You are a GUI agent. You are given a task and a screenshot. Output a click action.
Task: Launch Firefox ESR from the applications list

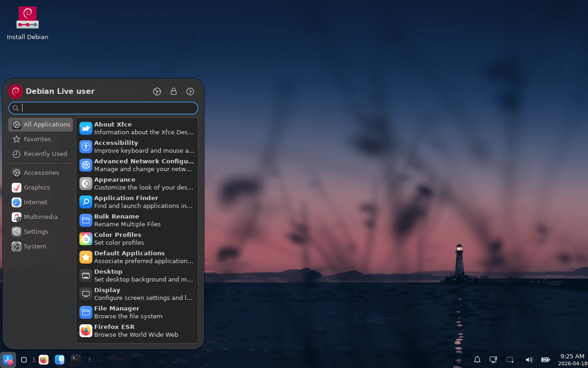click(x=136, y=331)
